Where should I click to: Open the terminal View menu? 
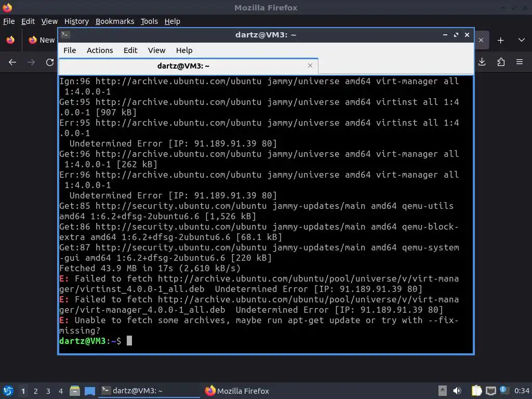pos(156,50)
